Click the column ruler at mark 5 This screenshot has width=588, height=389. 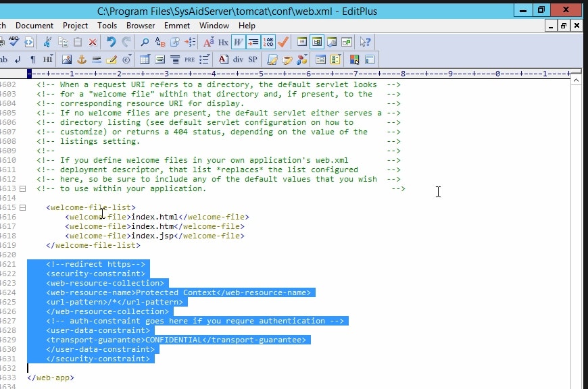261,74
